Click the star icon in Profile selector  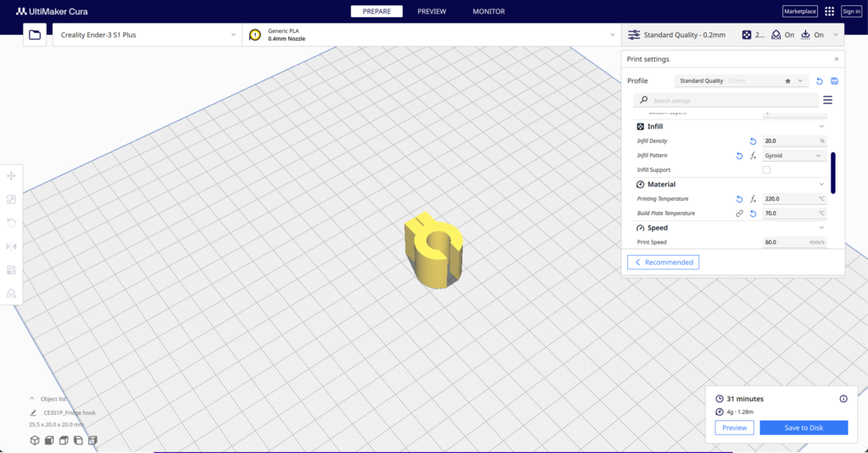point(787,80)
